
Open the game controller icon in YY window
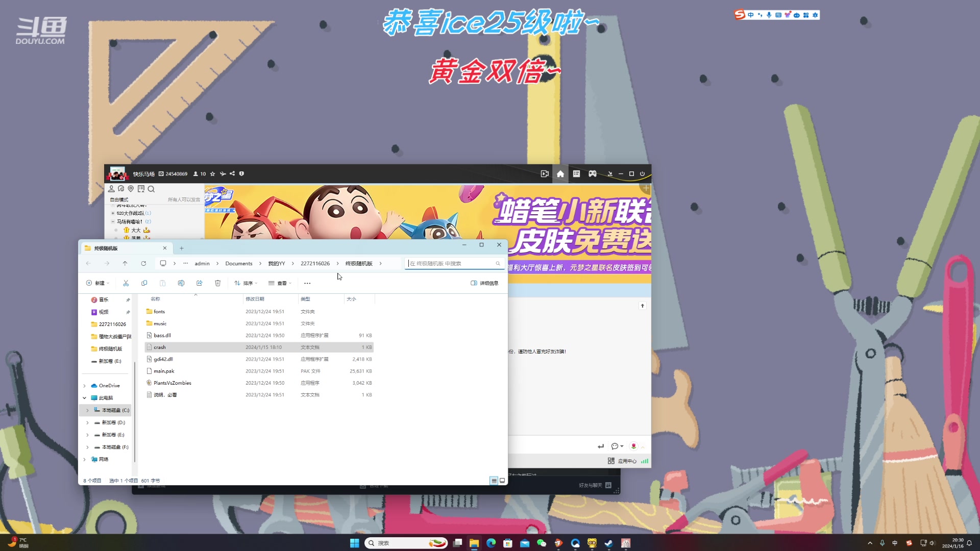[592, 174]
